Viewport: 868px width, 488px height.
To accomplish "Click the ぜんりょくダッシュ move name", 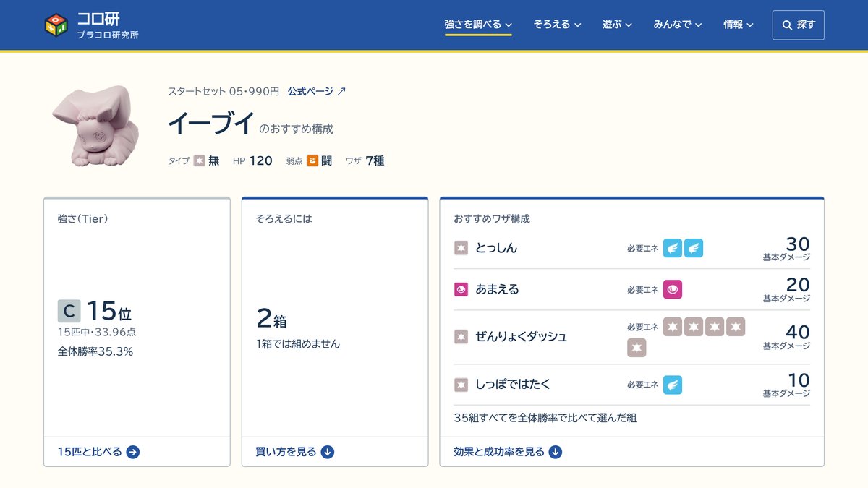I will coord(521,337).
